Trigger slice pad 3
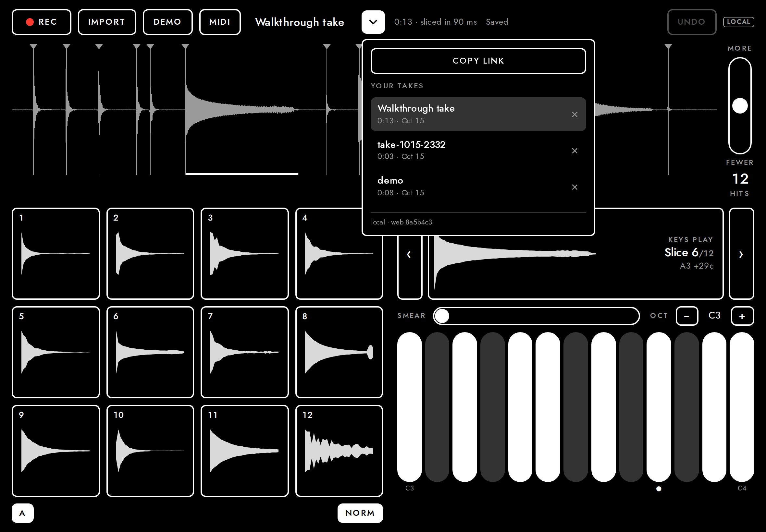This screenshot has height=532, width=766. 244,254
